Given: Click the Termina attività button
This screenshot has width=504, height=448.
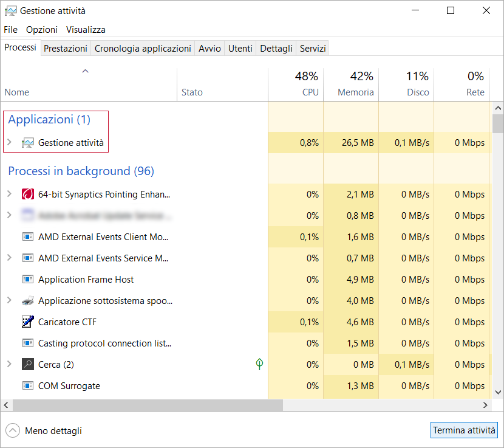Looking at the screenshot, I should coord(464,430).
